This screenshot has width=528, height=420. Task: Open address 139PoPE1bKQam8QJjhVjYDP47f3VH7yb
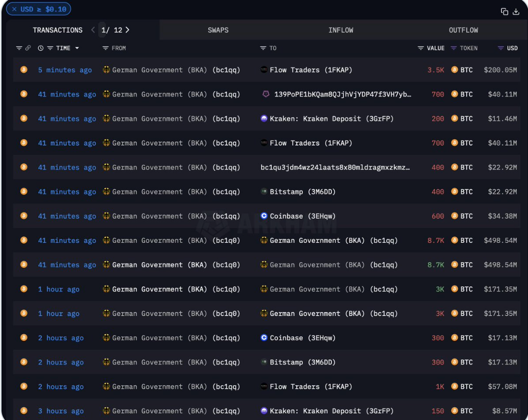(343, 94)
